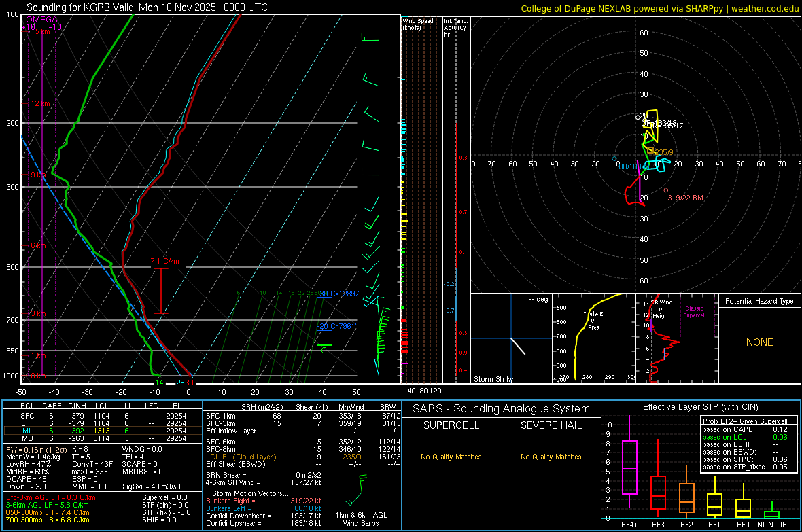Select the MU parcel row label
Screen dimensions: 802x532
click(x=28, y=438)
